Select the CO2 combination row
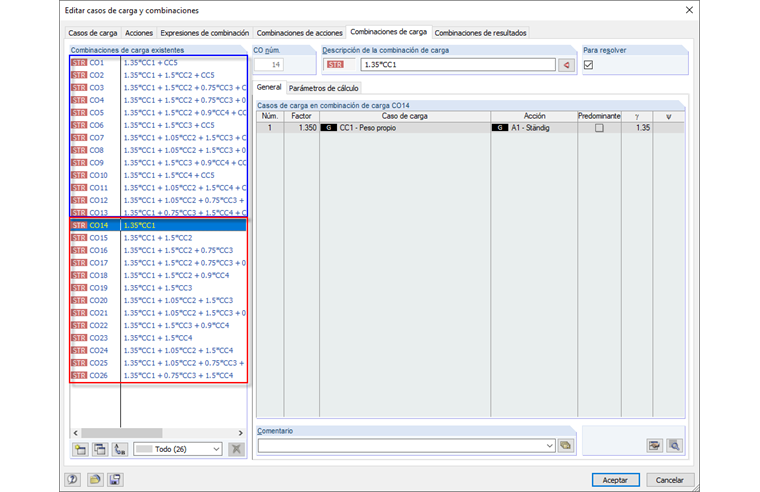 tap(158, 75)
